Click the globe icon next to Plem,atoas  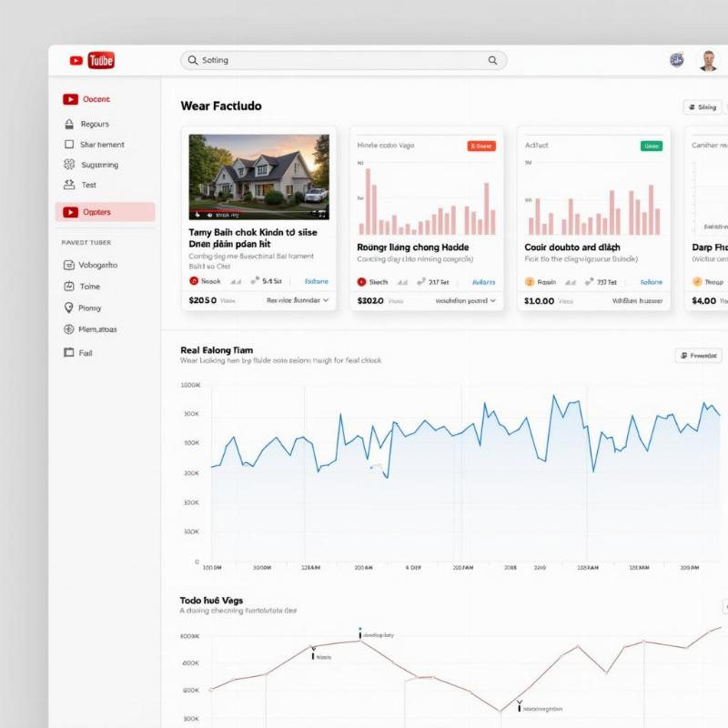click(69, 329)
